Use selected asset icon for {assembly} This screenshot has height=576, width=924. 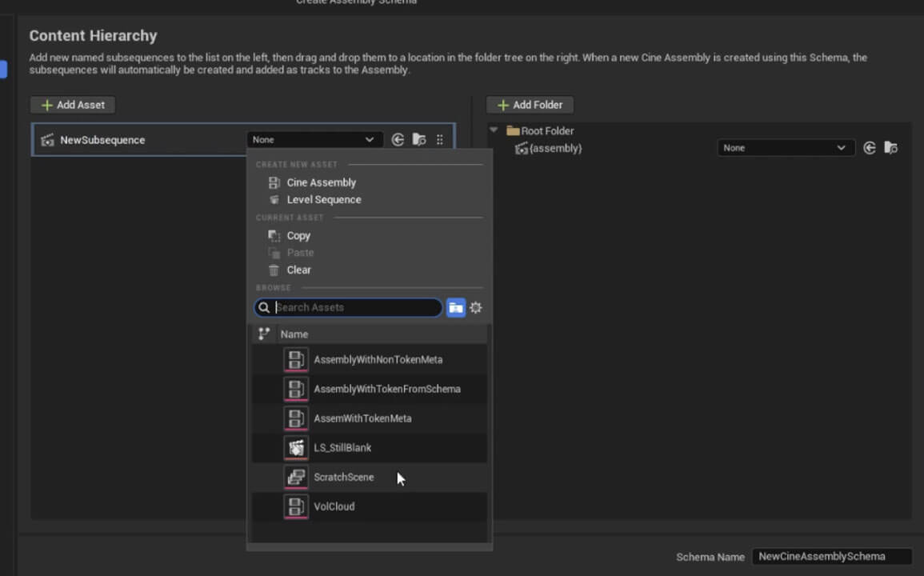click(x=869, y=148)
